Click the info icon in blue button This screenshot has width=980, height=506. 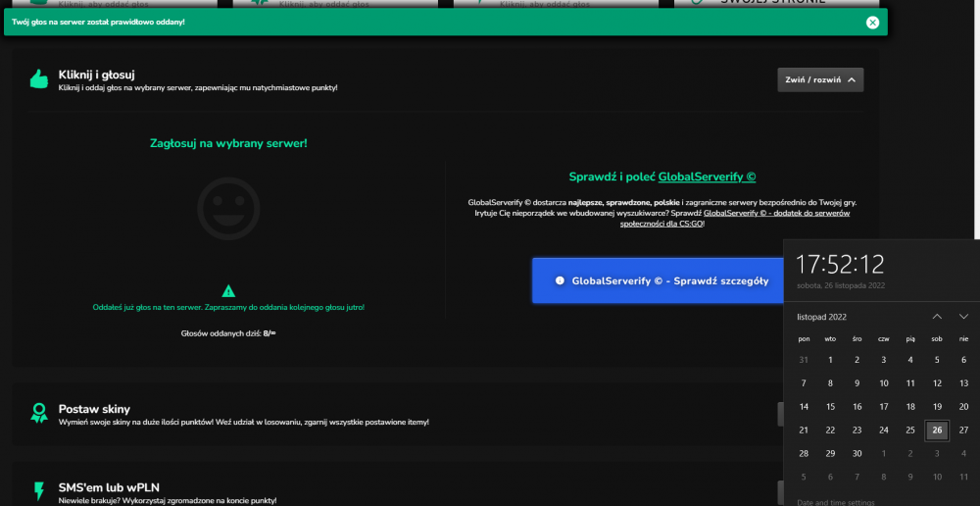coord(560,280)
